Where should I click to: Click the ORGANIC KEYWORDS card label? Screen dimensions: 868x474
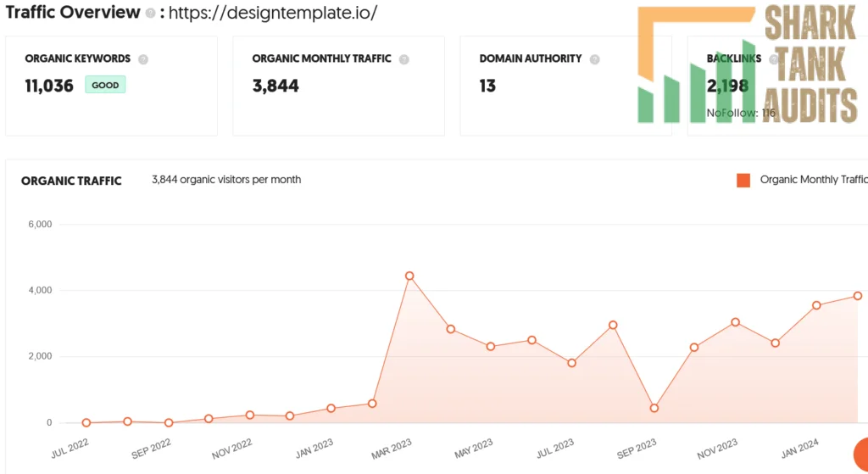click(x=77, y=59)
